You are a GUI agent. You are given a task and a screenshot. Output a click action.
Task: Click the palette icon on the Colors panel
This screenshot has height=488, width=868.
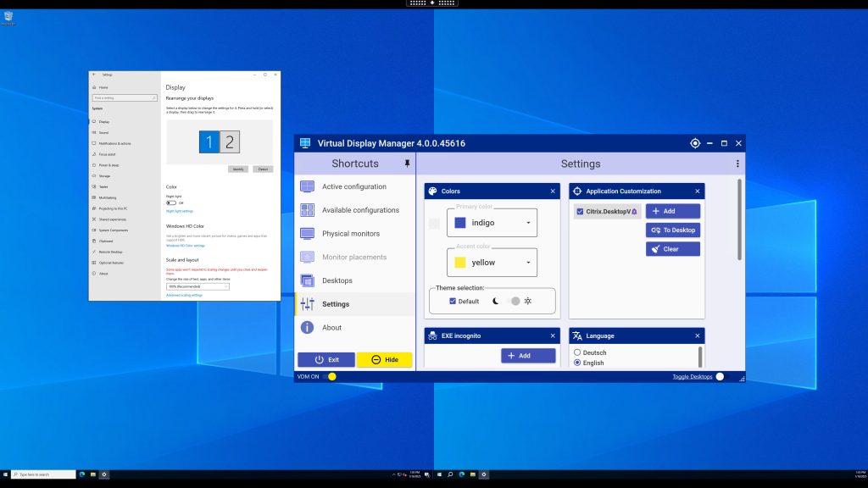tap(434, 191)
